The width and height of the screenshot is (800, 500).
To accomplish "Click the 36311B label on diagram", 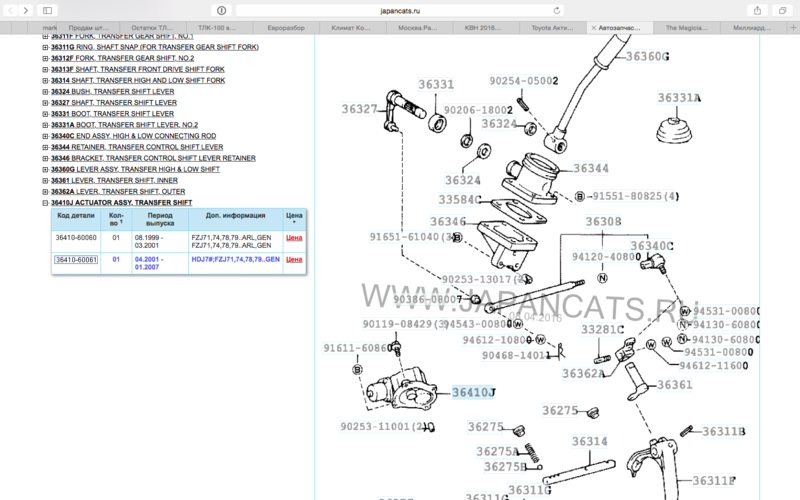I will tap(723, 432).
